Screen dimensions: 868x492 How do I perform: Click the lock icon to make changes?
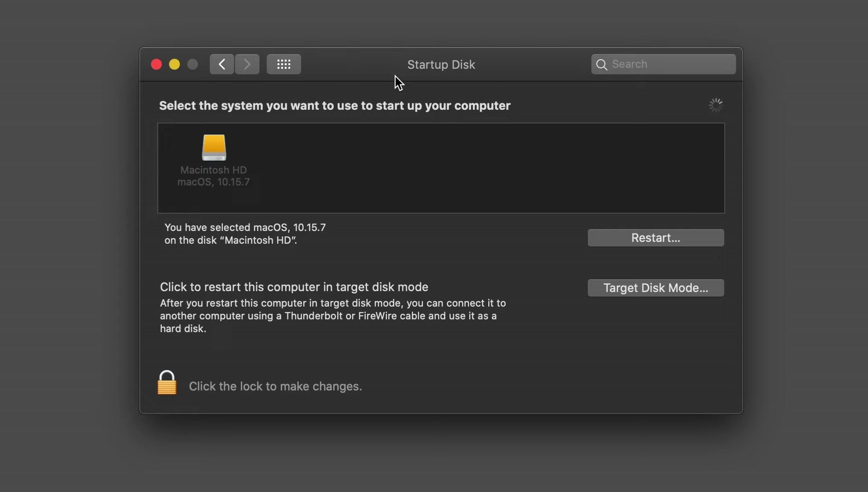167,383
